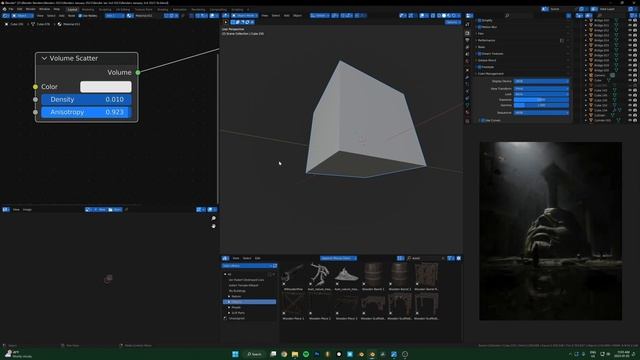Image resolution: width=640 pixels, height=360 pixels.
Task: Open the Object Mode dropdown
Action: click(x=244, y=16)
